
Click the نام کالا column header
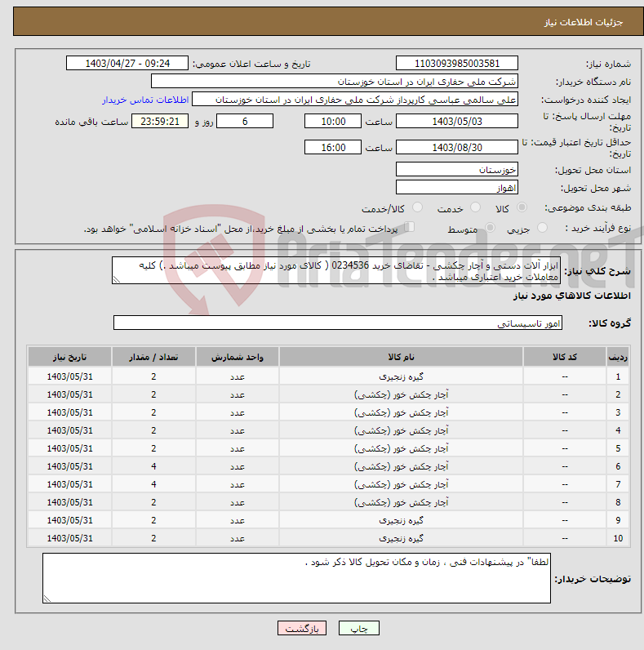(401, 357)
